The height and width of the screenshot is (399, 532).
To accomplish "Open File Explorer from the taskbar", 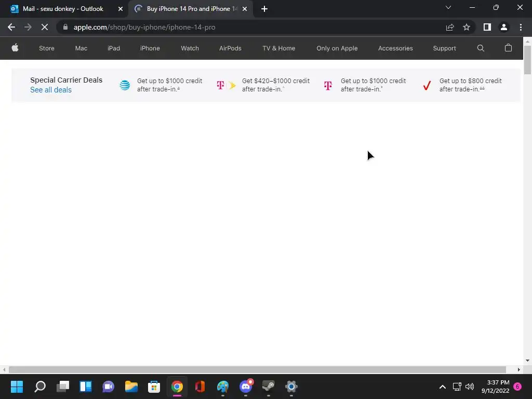I will click(x=131, y=387).
